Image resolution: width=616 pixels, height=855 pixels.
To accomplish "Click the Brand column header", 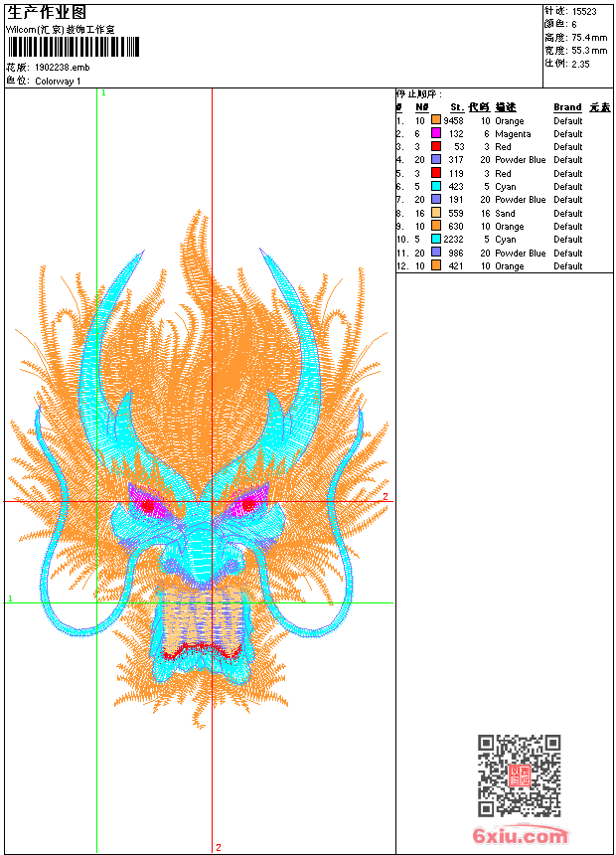I will 567,107.
